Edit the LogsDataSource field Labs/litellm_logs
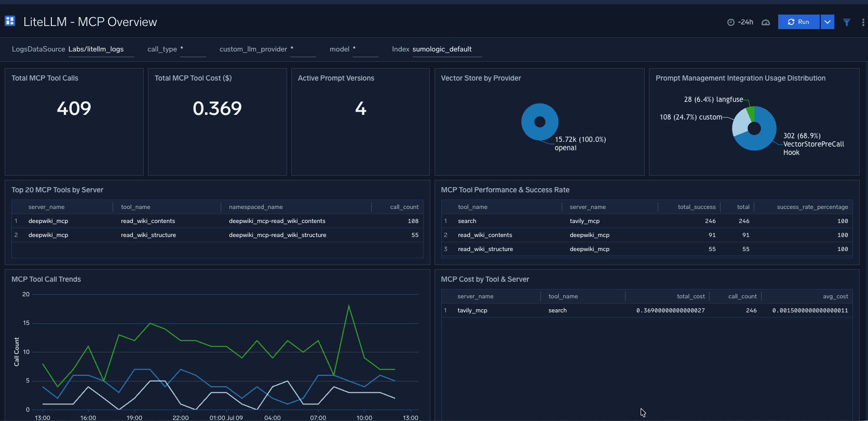The height and width of the screenshot is (421, 868). click(101, 49)
